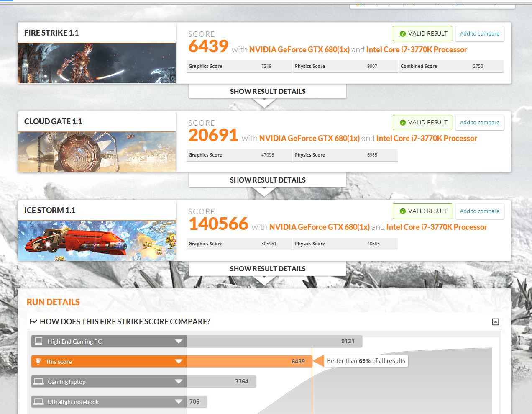Click Cloud Gate Physics Score value 6985

coord(372,155)
